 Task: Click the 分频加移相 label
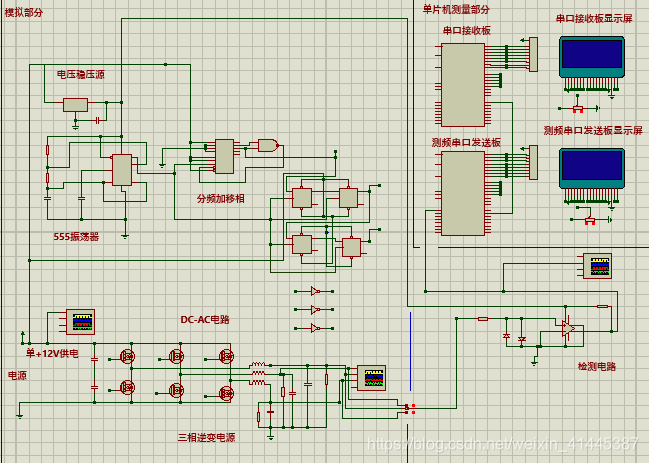(x=221, y=199)
